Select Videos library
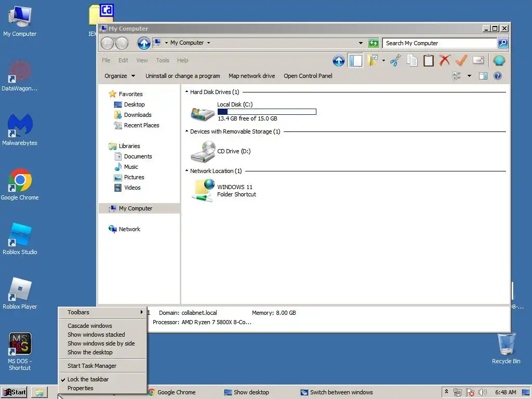 [x=132, y=188]
